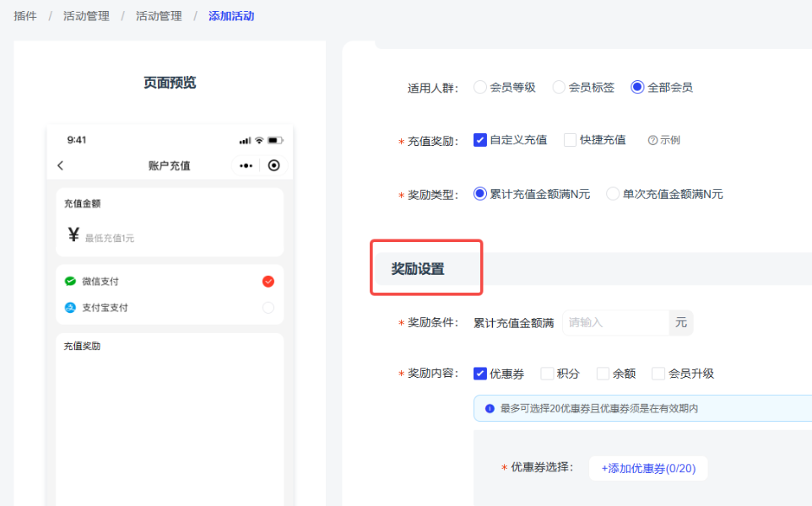
Task: Select the 会员标签 radio option
Action: pos(559,87)
